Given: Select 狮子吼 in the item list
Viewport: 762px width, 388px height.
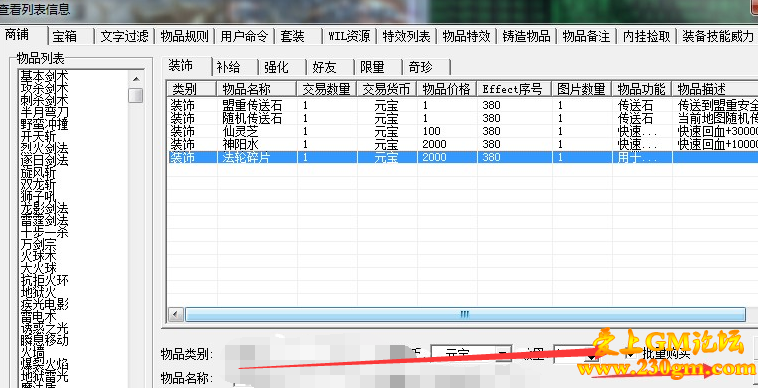Looking at the screenshot, I should point(38,196).
